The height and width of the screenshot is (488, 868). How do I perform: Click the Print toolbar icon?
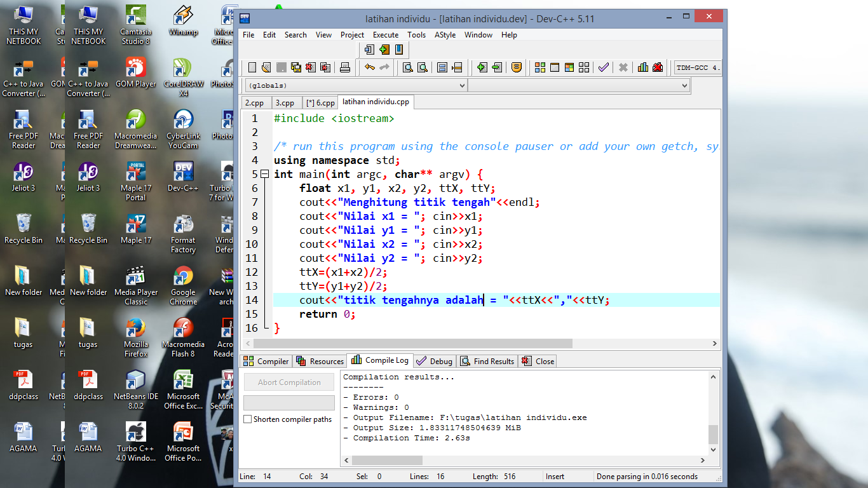[345, 67]
